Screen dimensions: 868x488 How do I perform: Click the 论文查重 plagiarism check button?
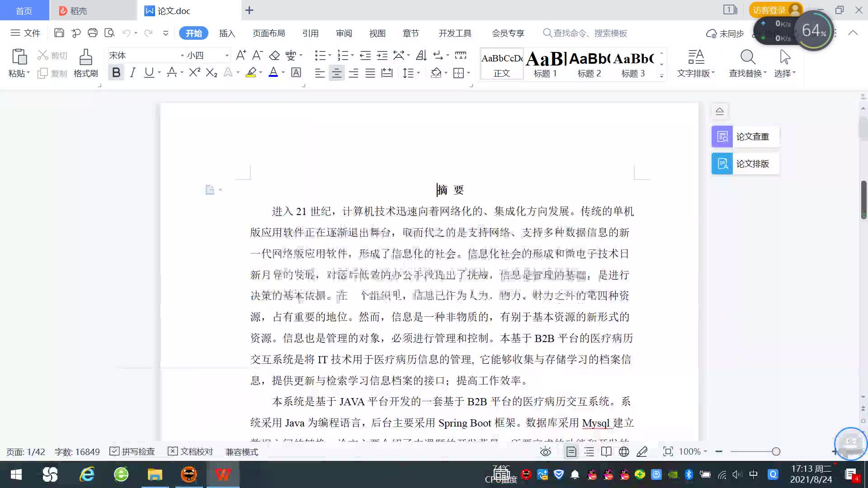(746, 136)
